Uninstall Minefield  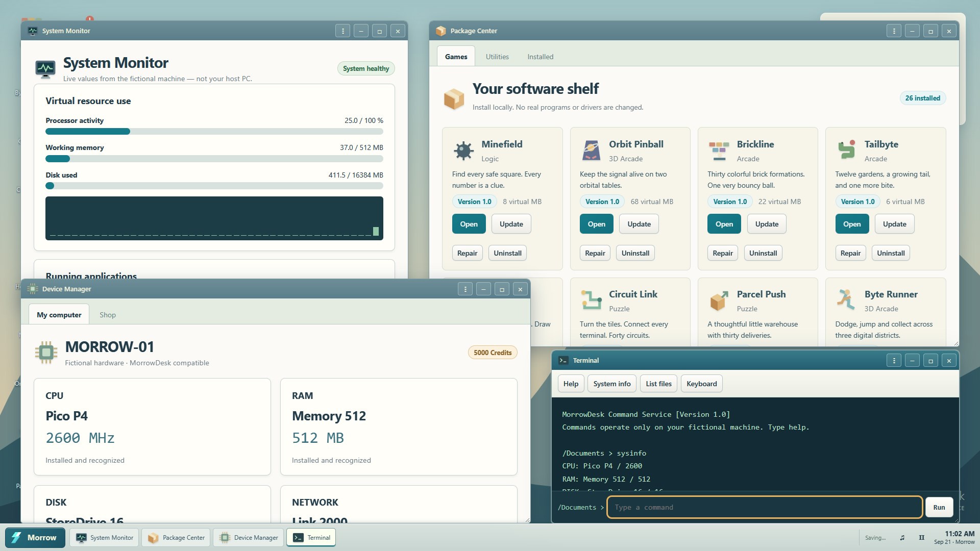507,253
